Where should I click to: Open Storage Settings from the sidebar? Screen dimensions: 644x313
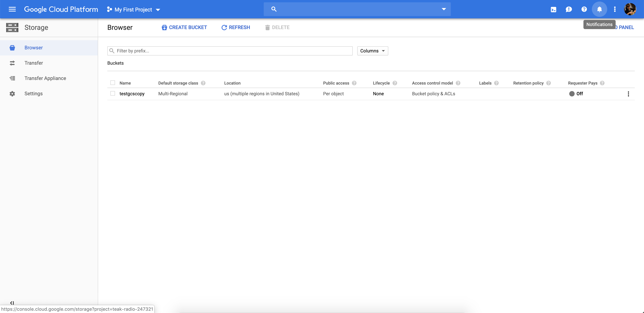point(34,94)
